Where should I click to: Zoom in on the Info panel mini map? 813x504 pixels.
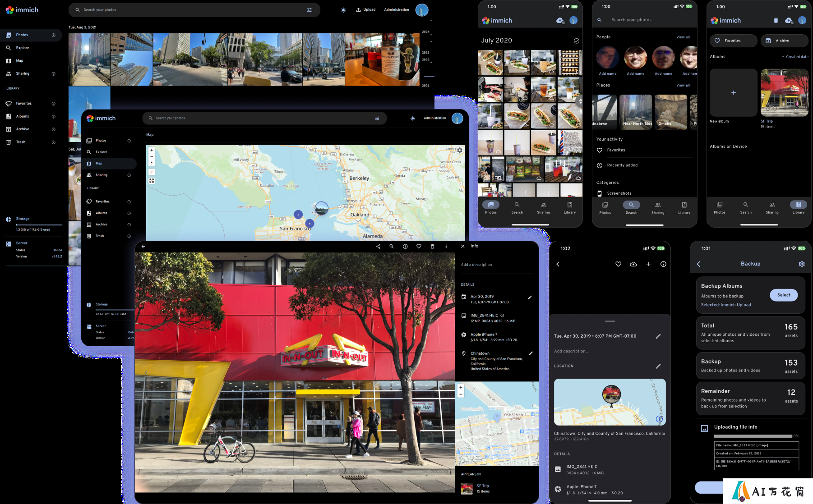[461, 387]
